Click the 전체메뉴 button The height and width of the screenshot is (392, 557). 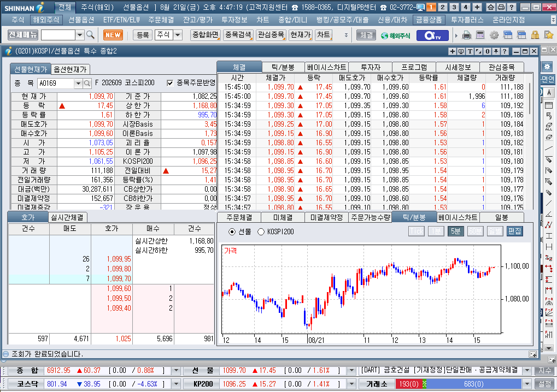coord(23,35)
